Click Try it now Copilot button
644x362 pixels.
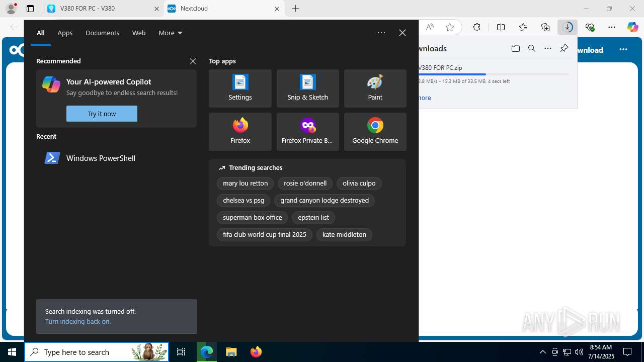(x=102, y=114)
